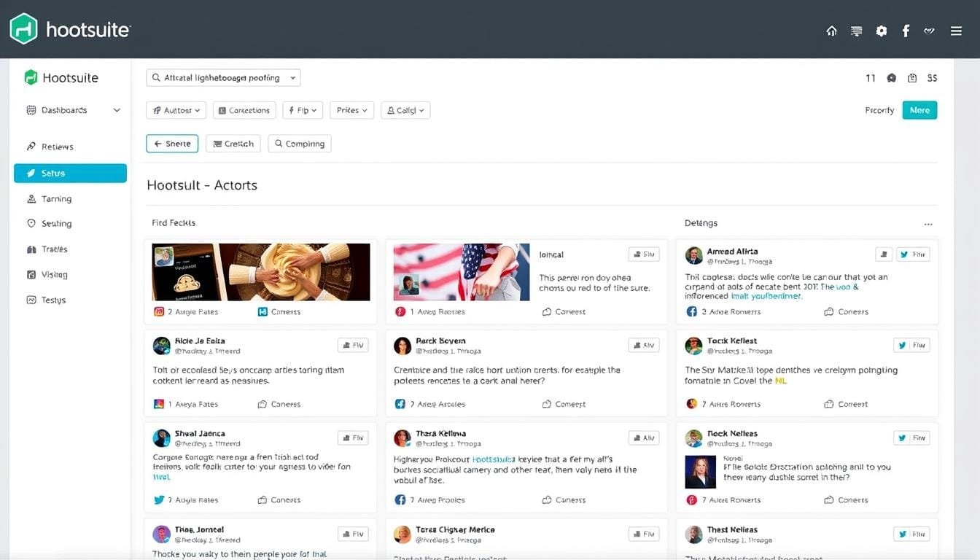Open the Prites dropdown filter
Image resolution: width=980 pixels, height=560 pixels.
point(351,110)
